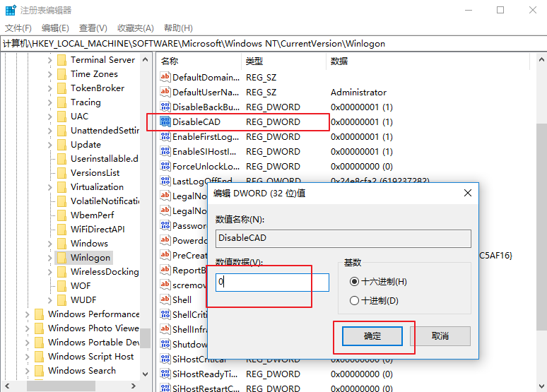Screen dimensions: 547x392
Task: Select the Winlogon folder icon
Action: click(x=61, y=258)
